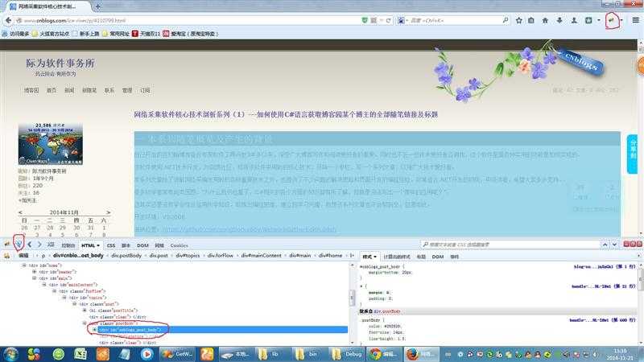This screenshot has width=644, height=362.
Task: Open the HTML tab dropdown arrow
Action: [x=98, y=245]
